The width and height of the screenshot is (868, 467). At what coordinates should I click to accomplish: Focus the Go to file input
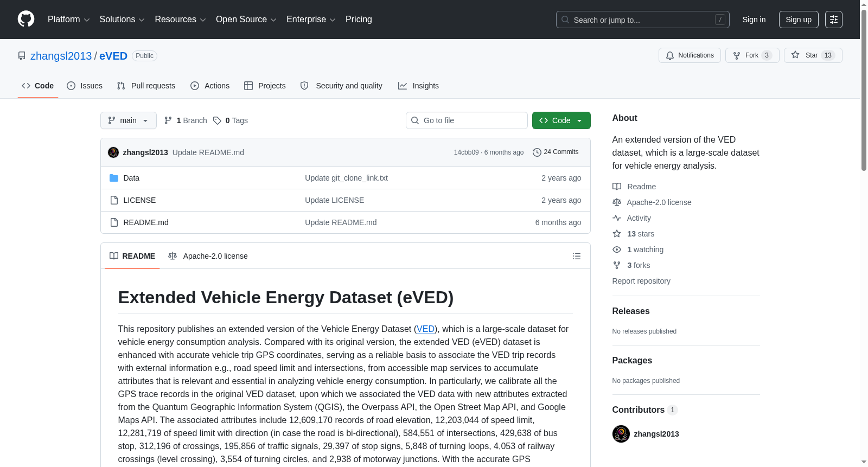pyautogui.click(x=467, y=120)
